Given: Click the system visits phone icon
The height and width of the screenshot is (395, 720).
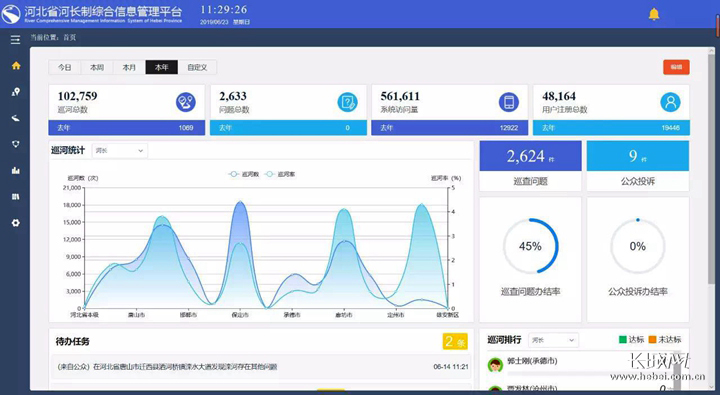Looking at the screenshot, I should 509,102.
